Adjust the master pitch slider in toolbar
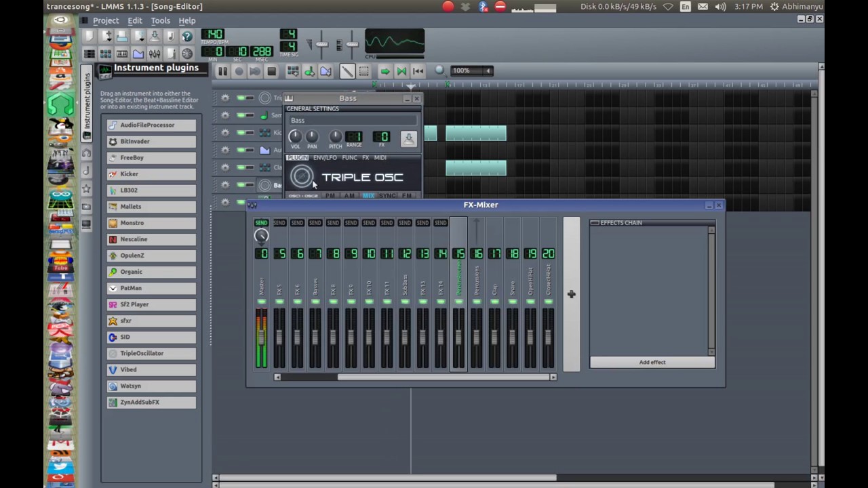Image resolution: width=868 pixels, height=488 pixels. click(352, 45)
